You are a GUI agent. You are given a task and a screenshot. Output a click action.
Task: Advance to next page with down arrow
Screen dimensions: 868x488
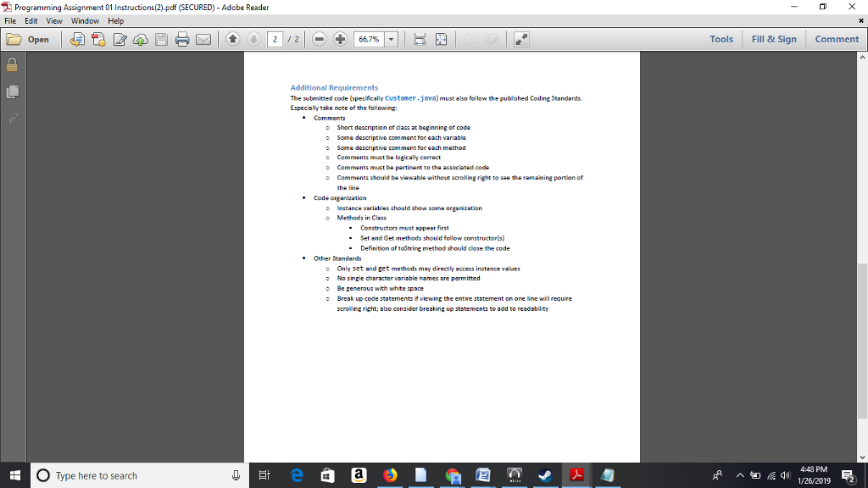click(x=253, y=39)
